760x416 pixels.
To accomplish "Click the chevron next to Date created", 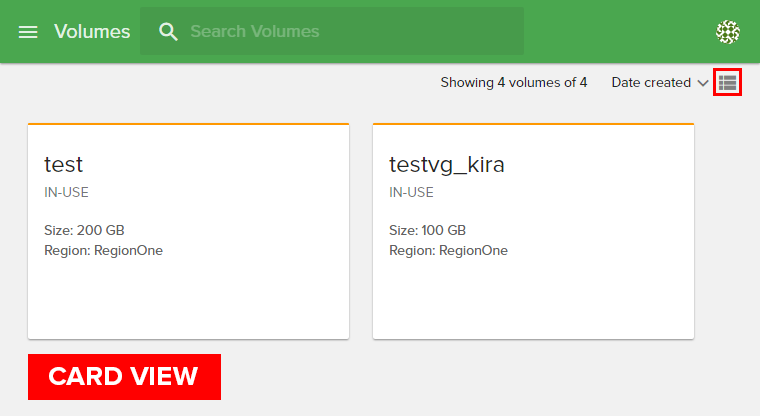I will 703,83.
